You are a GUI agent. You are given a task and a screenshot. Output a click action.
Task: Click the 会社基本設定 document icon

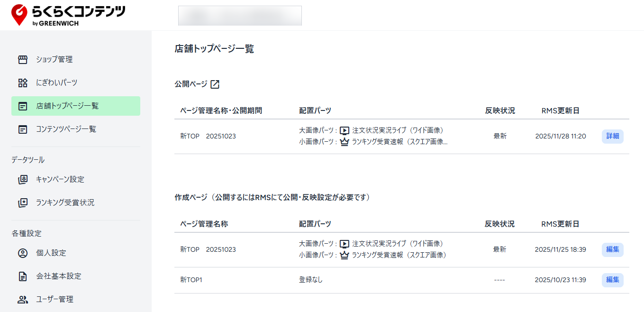[23, 276]
